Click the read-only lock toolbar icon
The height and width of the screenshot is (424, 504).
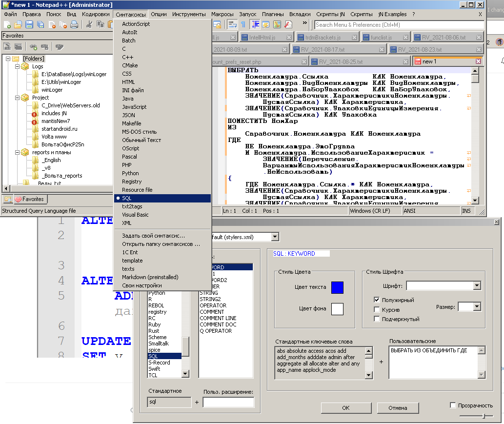[x=217, y=24]
